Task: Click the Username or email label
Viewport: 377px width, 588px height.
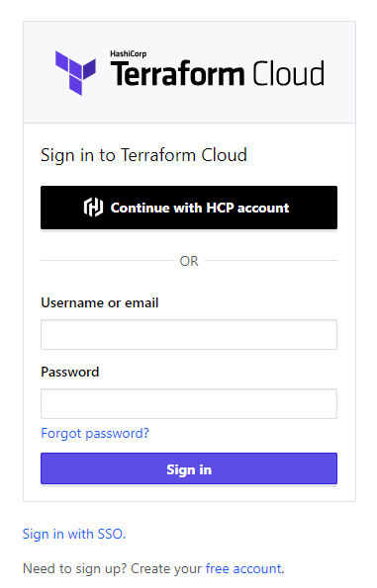Action: coord(100,302)
